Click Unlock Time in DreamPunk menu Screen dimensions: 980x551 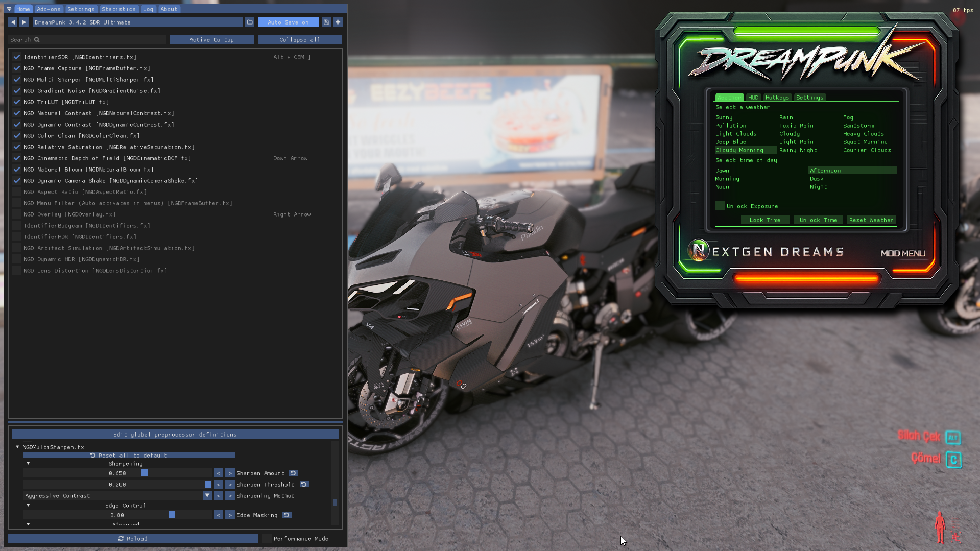tap(819, 220)
